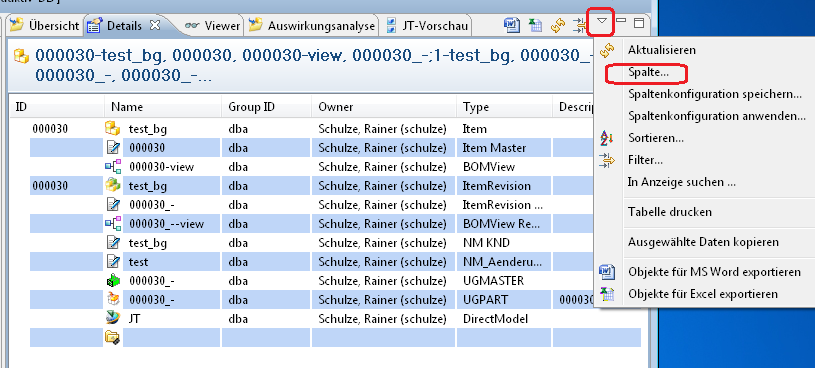Screen dimensions: 815x368
Task: Select Objekte für Excel exportieren
Action: click(704, 294)
